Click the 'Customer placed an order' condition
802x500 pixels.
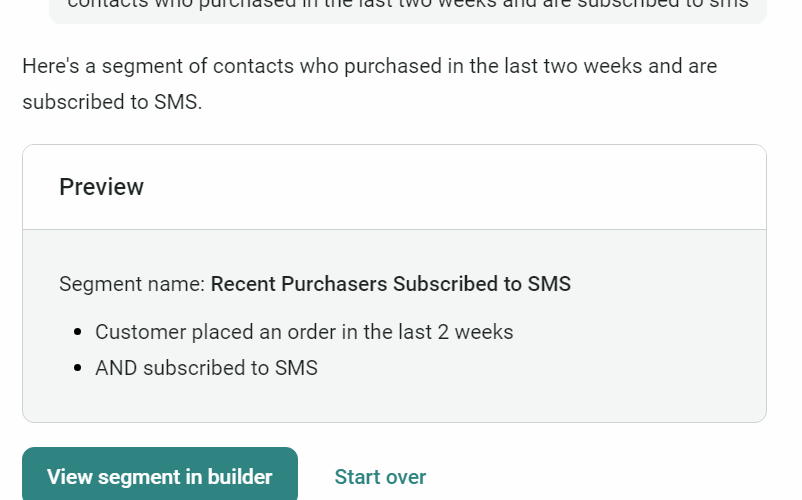(x=304, y=332)
